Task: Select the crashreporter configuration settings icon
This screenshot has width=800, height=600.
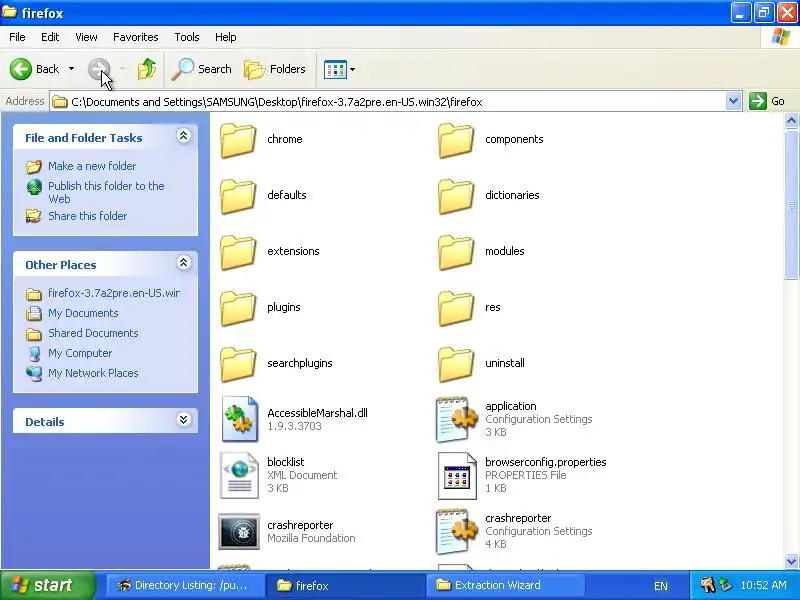Action: click(457, 531)
